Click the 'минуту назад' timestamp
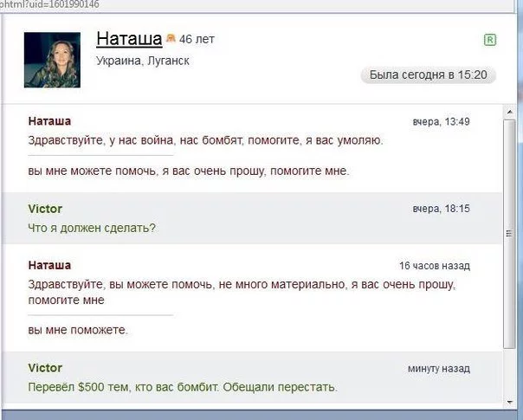 click(x=439, y=369)
